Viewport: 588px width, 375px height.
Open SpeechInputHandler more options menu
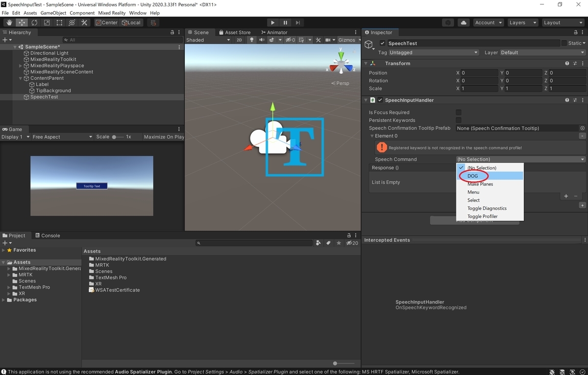pos(582,100)
